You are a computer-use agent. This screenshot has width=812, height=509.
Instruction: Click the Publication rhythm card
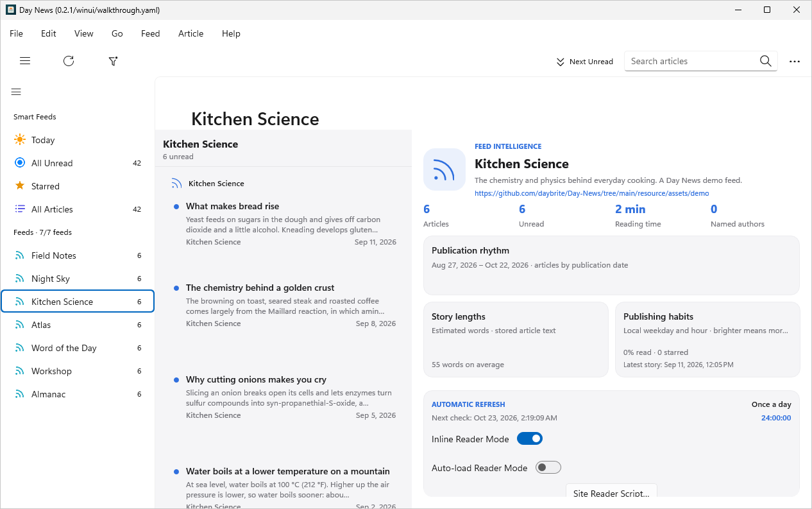click(x=611, y=265)
